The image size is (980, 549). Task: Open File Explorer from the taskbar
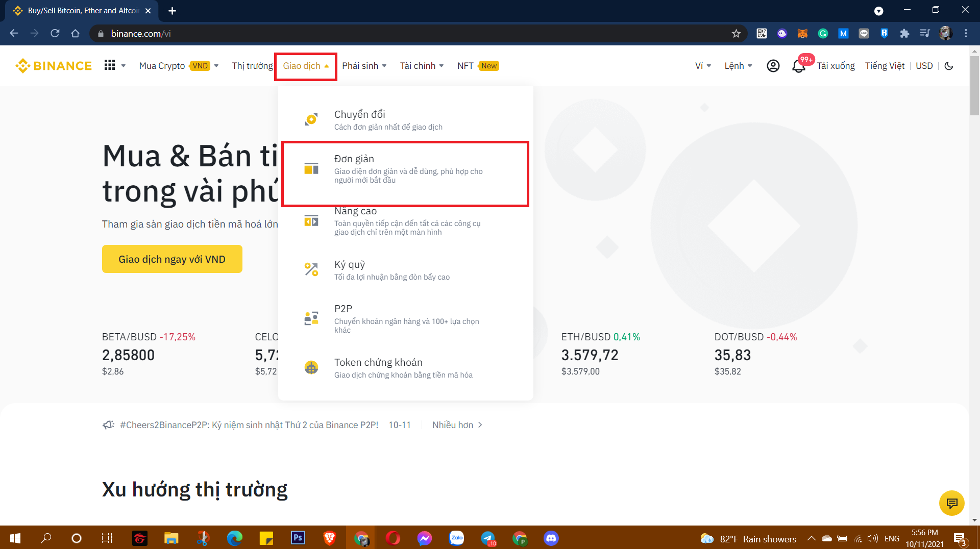point(171,538)
